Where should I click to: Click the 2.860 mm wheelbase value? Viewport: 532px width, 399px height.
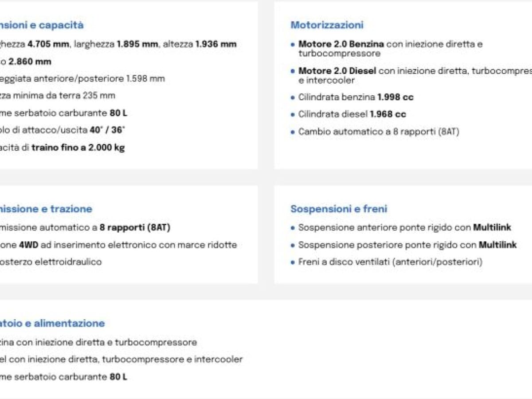coord(30,62)
